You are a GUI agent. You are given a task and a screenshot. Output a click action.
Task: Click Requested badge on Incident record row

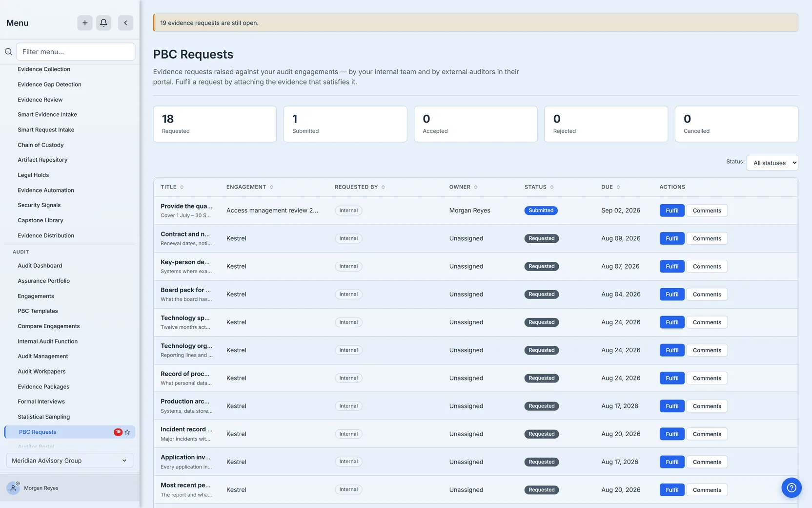coord(541,434)
